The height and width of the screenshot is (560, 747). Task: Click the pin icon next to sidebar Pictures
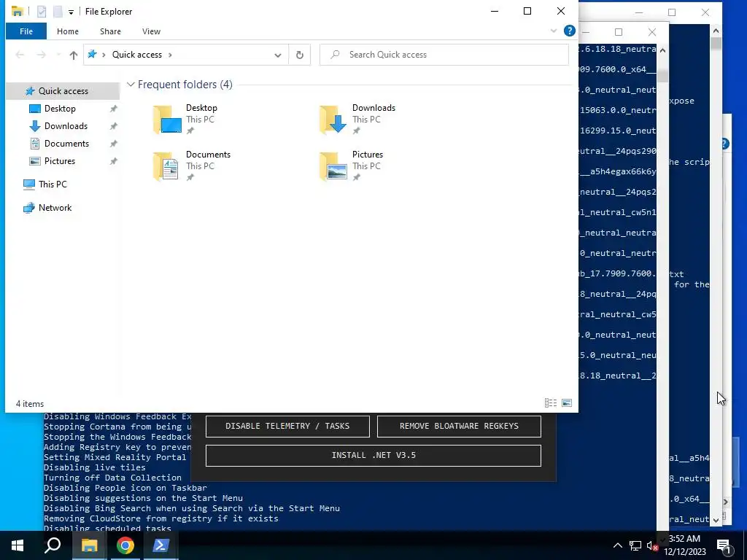pyautogui.click(x=113, y=161)
